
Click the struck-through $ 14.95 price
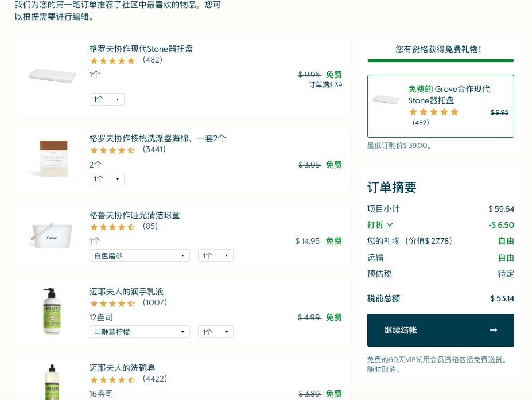click(x=308, y=241)
